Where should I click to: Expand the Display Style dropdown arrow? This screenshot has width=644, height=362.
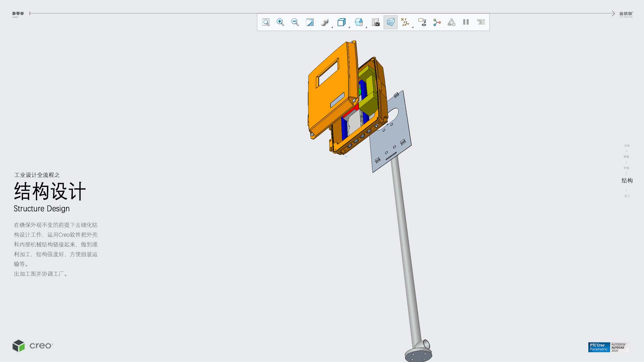tap(366, 27)
